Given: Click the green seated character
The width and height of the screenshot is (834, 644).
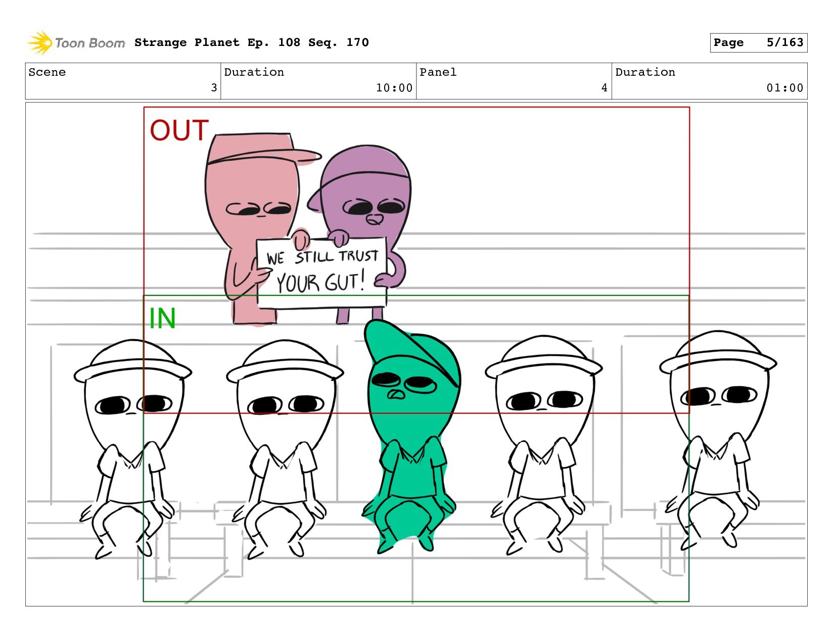Looking at the screenshot, I should (411, 437).
